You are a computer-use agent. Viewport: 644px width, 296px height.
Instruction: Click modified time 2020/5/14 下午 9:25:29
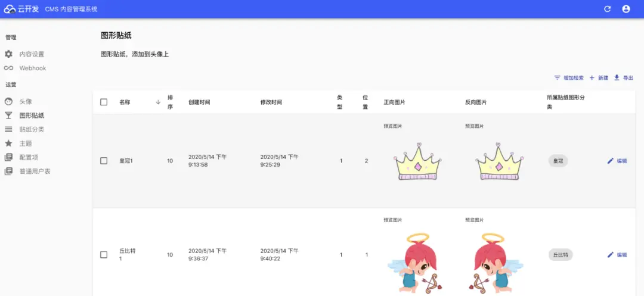(x=279, y=161)
